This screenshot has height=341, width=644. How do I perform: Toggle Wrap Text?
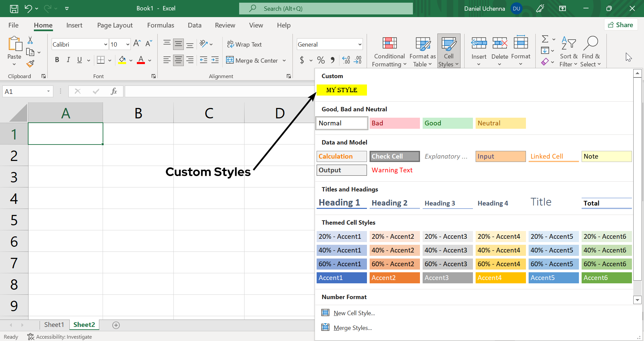coord(245,44)
